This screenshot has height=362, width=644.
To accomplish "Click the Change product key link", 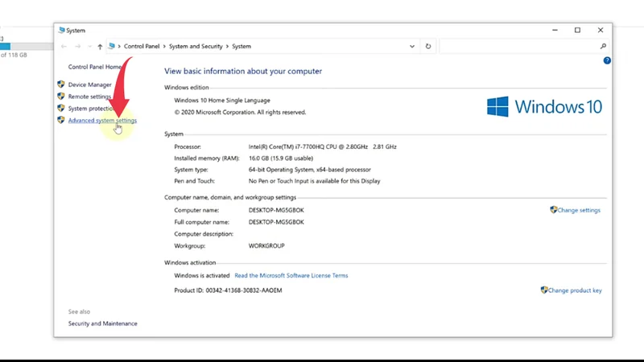I will point(575,290).
